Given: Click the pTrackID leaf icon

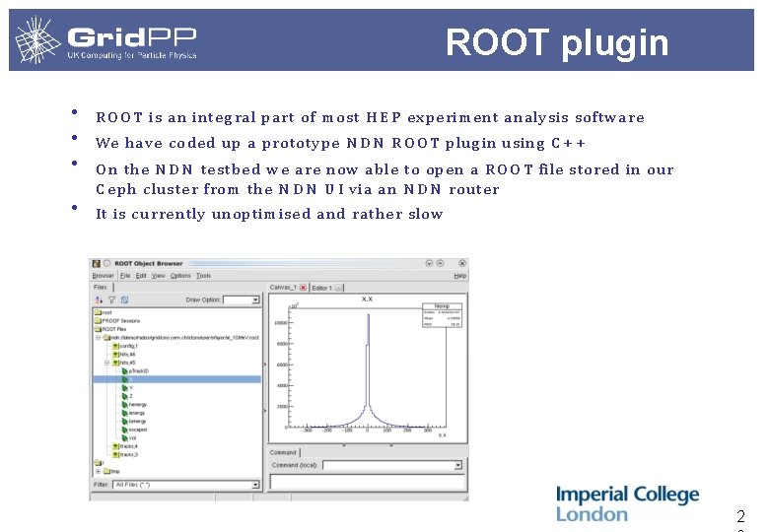Looking at the screenshot, I should click(x=124, y=370).
